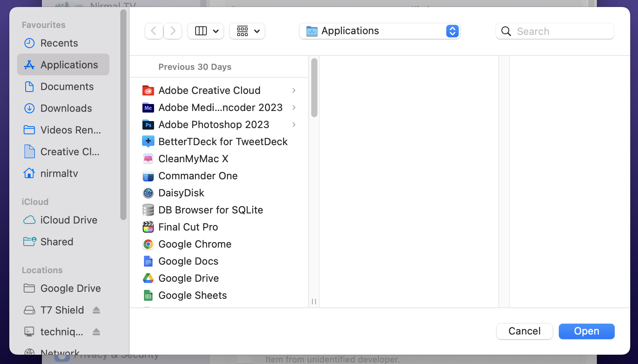The width and height of the screenshot is (638, 364).
Task: Click the search magnifier icon
Action: point(506,31)
